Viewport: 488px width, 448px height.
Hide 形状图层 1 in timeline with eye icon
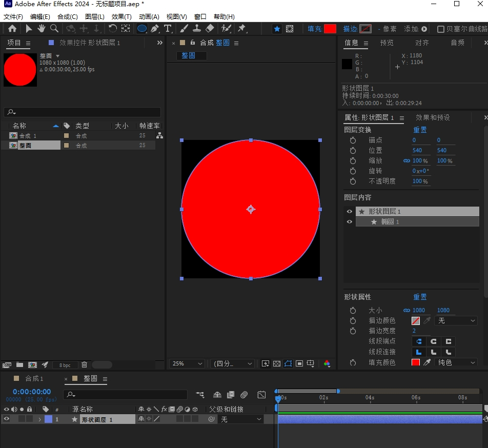6,419
